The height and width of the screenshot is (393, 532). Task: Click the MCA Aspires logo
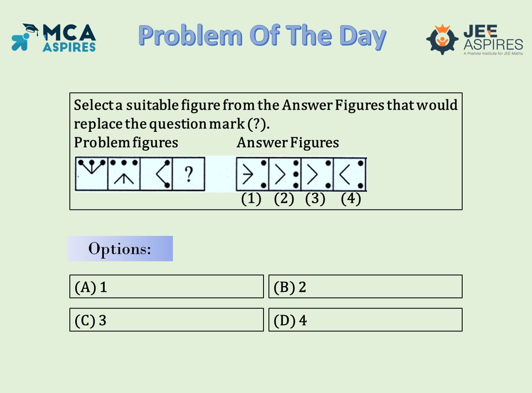point(54,37)
